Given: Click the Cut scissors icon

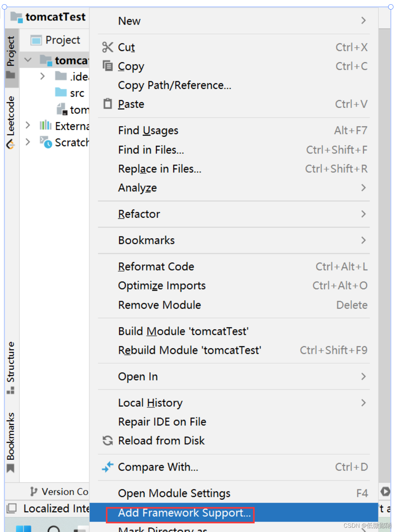Looking at the screenshot, I should tap(107, 47).
